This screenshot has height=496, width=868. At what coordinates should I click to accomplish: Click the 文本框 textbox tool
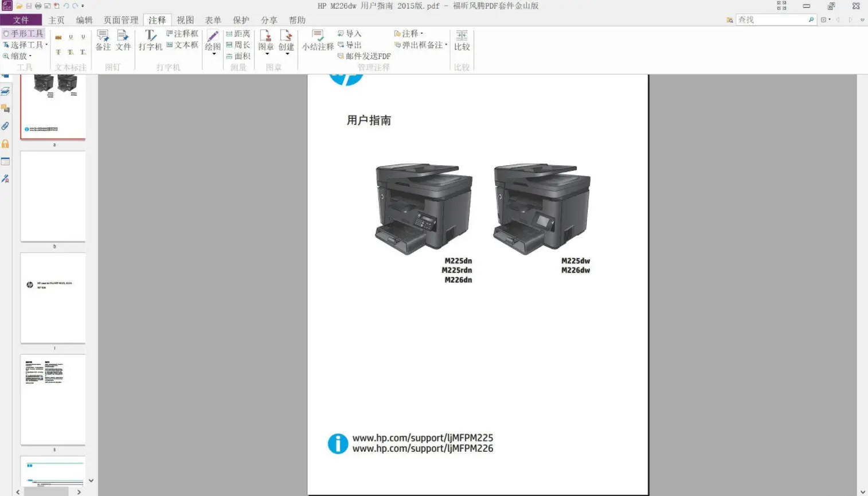pos(182,45)
